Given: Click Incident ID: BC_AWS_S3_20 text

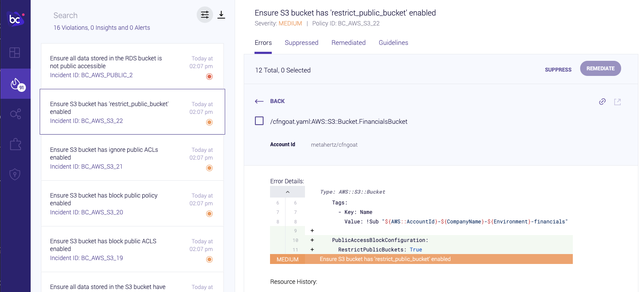Looking at the screenshot, I should [x=86, y=212].
